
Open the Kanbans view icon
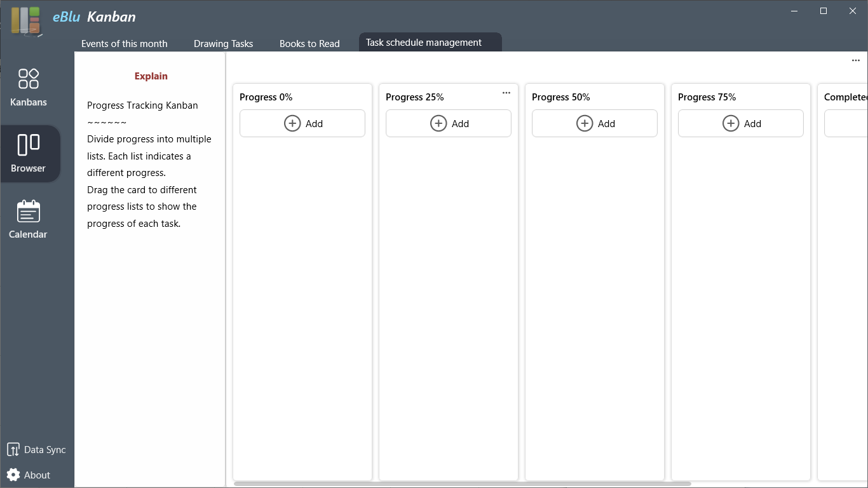(29, 79)
